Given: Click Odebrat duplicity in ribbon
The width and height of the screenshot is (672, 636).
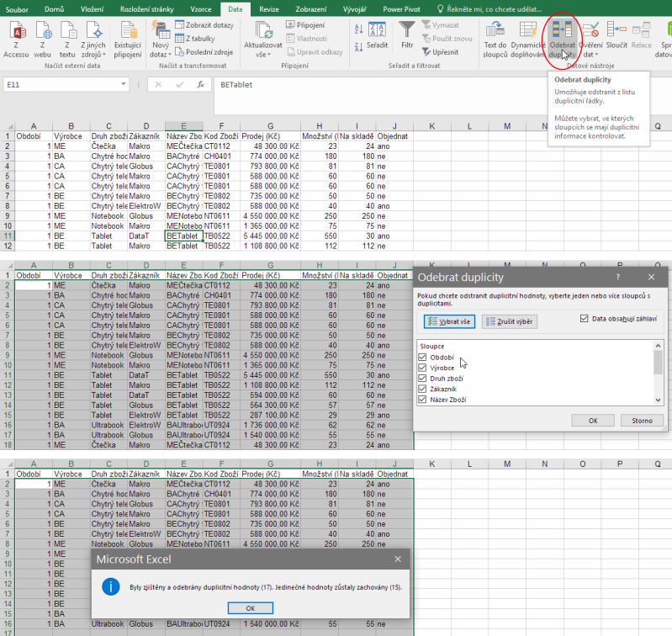Looking at the screenshot, I should [x=563, y=40].
